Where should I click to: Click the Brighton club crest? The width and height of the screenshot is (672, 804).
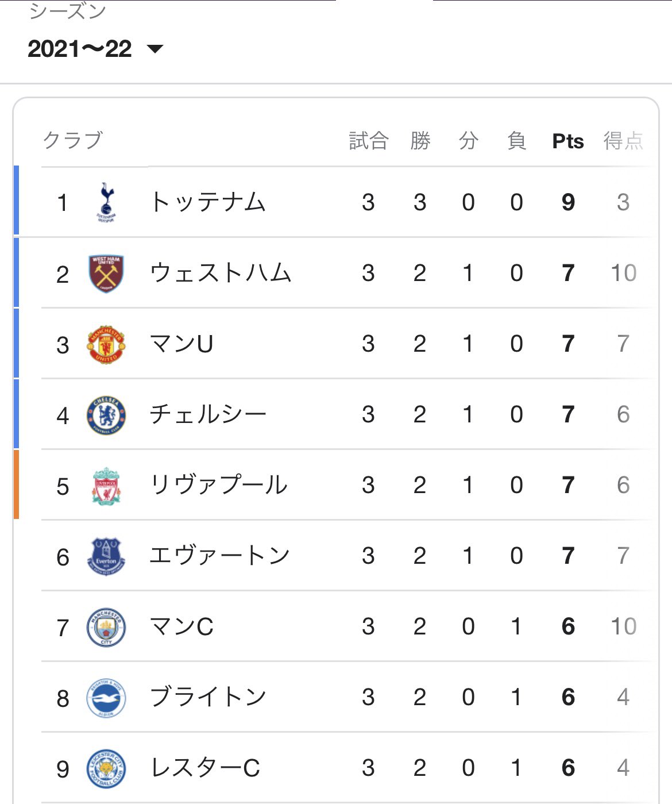(x=106, y=698)
